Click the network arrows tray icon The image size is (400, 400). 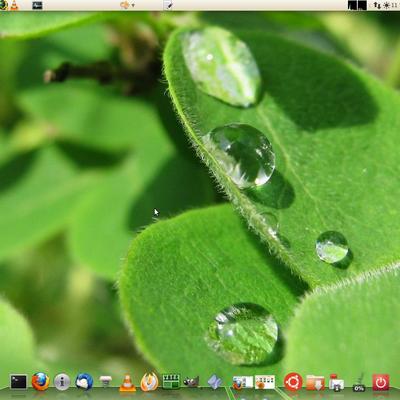(x=377, y=5)
